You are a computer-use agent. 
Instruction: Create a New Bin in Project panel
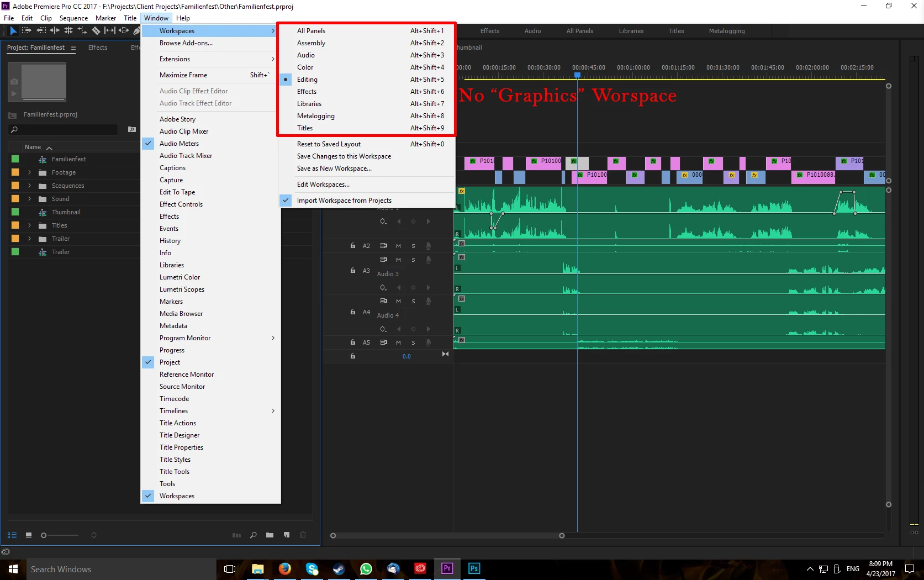[x=270, y=535]
